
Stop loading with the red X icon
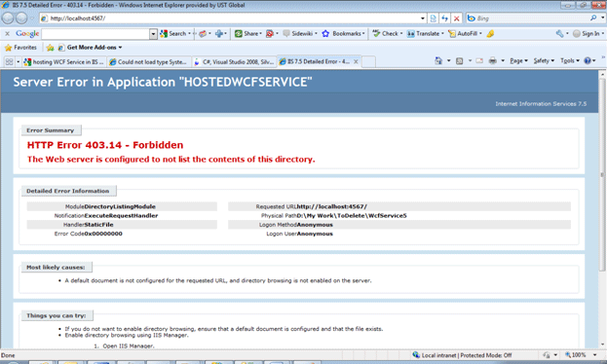(457, 18)
